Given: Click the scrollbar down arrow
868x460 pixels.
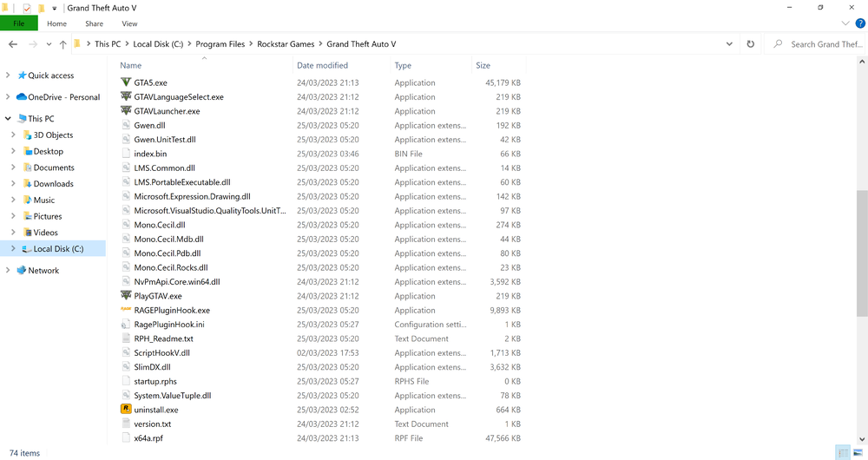Looking at the screenshot, I should coord(862,439).
